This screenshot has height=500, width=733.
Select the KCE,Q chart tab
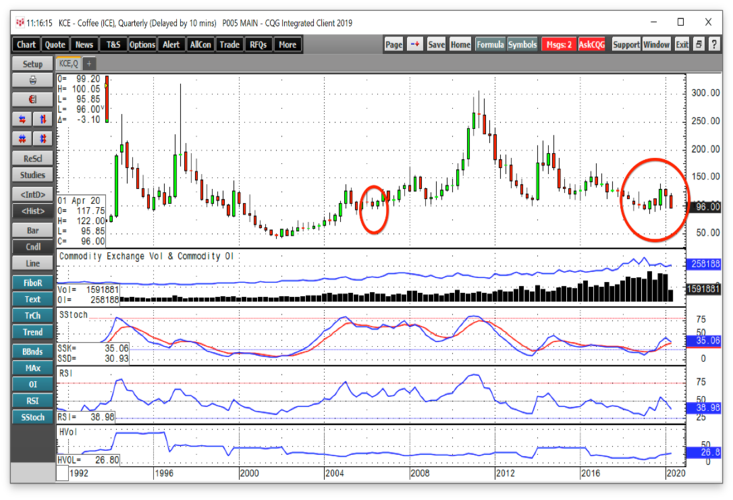pos(68,62)
